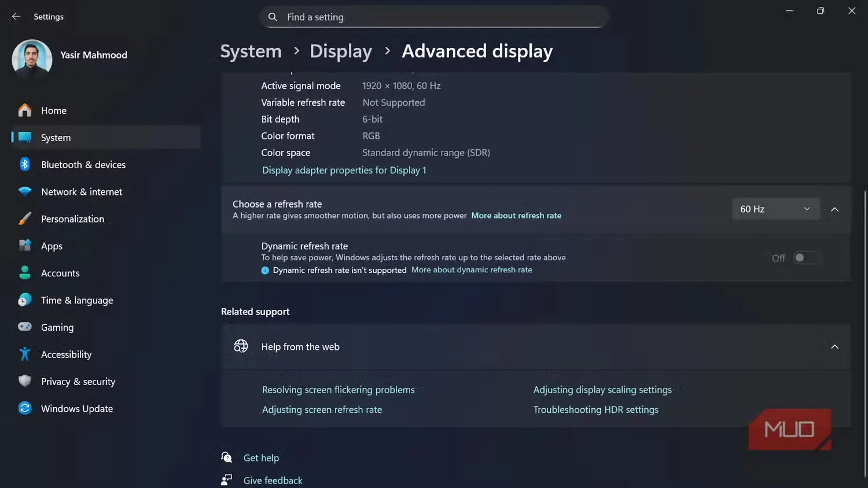This screenshot has height=488, width=868.
Task: Click the Windows Update sync icon
Action: click(x=25, y=408)
